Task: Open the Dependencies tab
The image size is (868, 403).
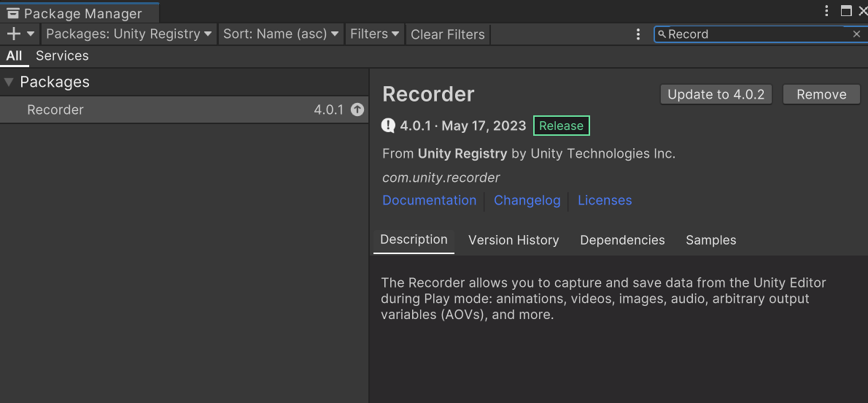Action: pyautogui.click(x=622, y=240)
